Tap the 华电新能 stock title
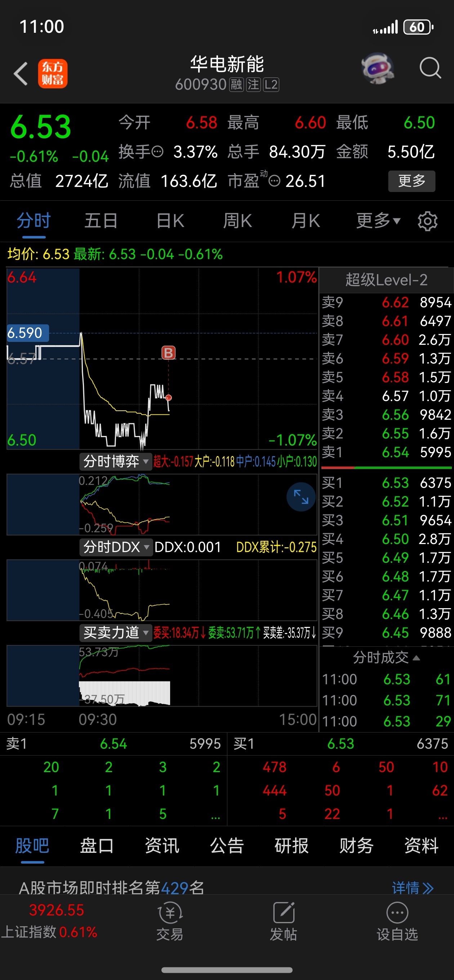Image resolution: width=454 pixels, height=980 pixels. tap(227, 64)
